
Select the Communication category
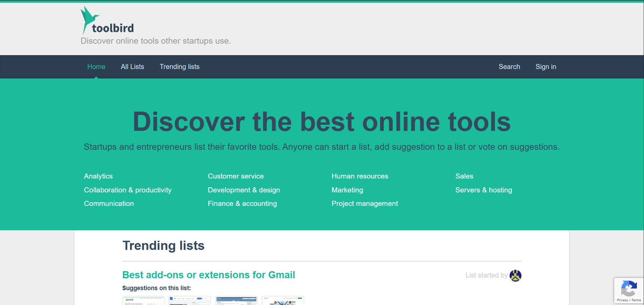[109, 204]
